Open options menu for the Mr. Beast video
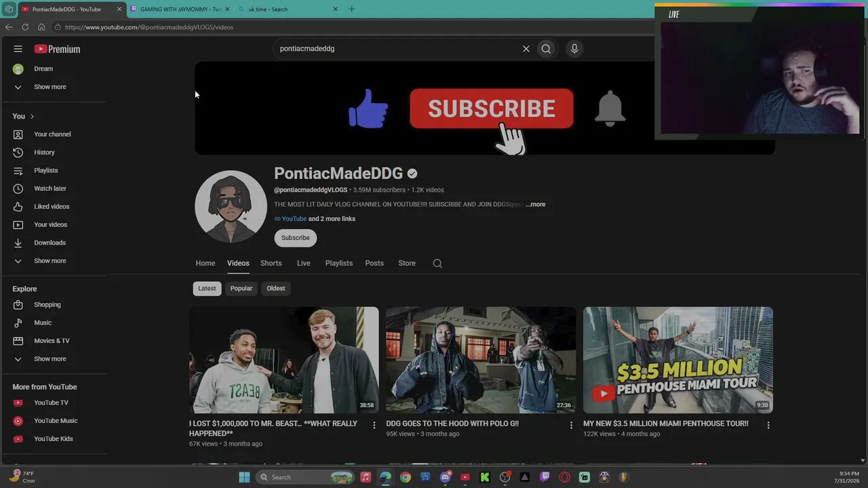Screen dimensions: 868x488 click(x=374, y=425)
